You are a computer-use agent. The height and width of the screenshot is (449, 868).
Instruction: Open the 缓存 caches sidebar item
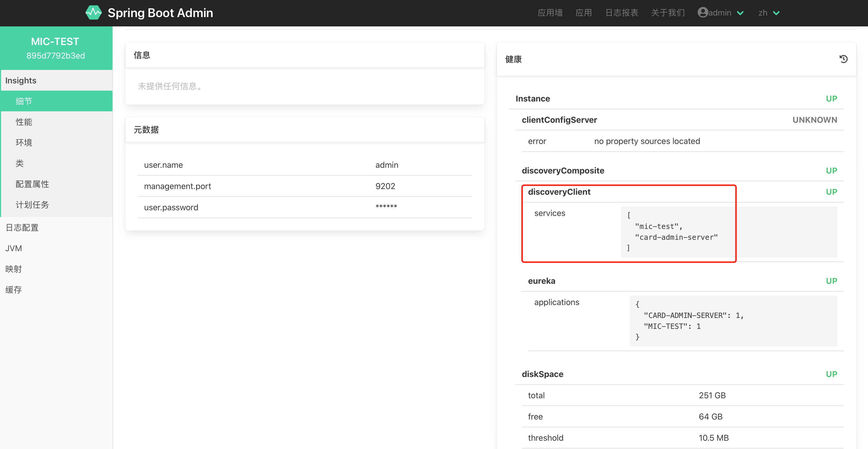click(56, 290)
